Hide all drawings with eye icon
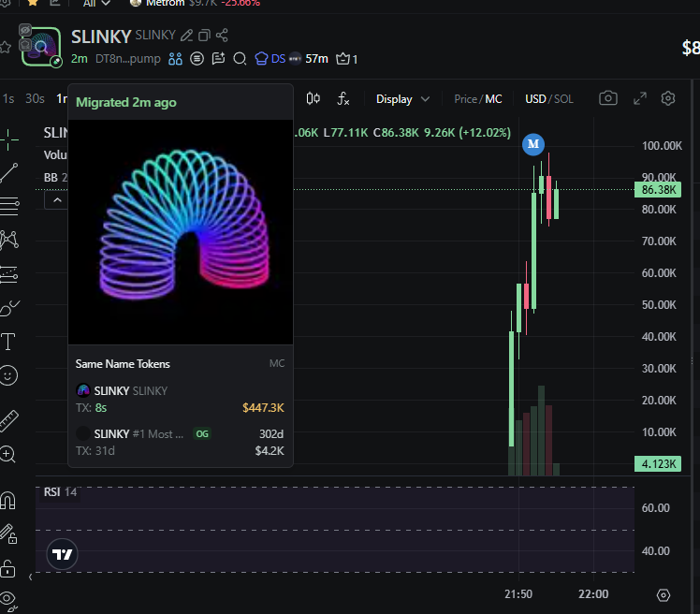 (x=8, y=599)
